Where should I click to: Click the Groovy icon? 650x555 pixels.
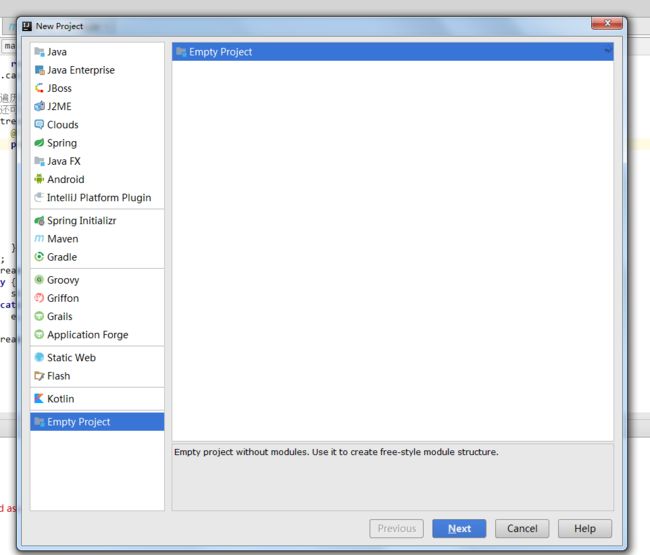click(39, 280)
